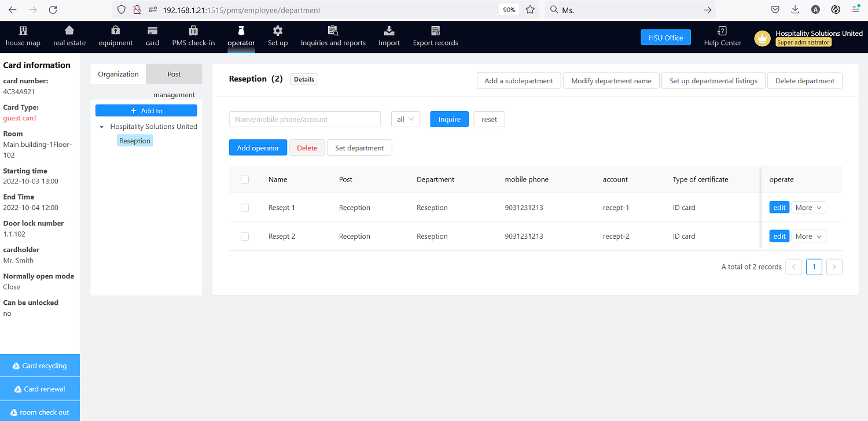The image size is (868, 421).
Task: Reload the browser page
Action: point(53,10)
